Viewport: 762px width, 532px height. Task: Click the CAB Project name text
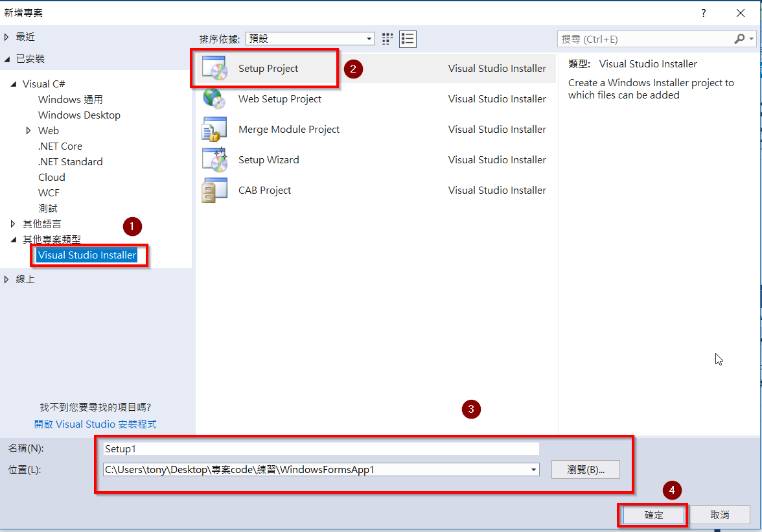click(x=265, y=190)
